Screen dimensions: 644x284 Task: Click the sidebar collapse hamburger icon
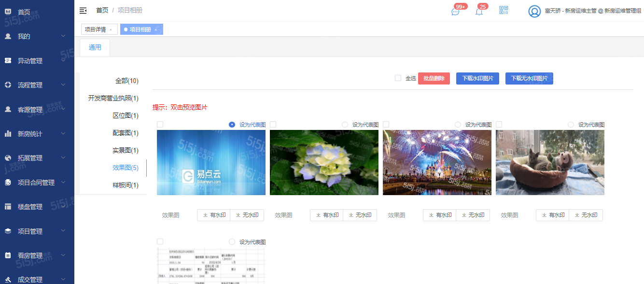(x=83, y=11)
